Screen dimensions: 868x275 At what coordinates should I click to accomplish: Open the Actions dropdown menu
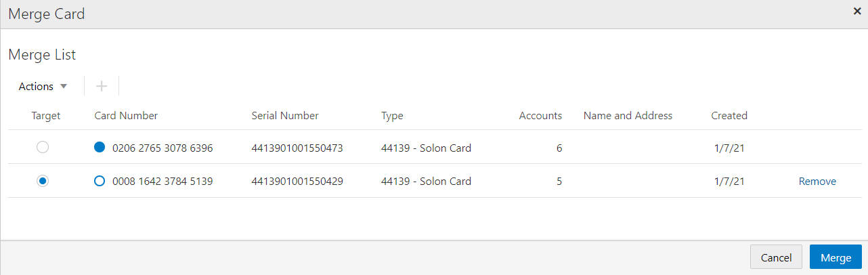43,86
